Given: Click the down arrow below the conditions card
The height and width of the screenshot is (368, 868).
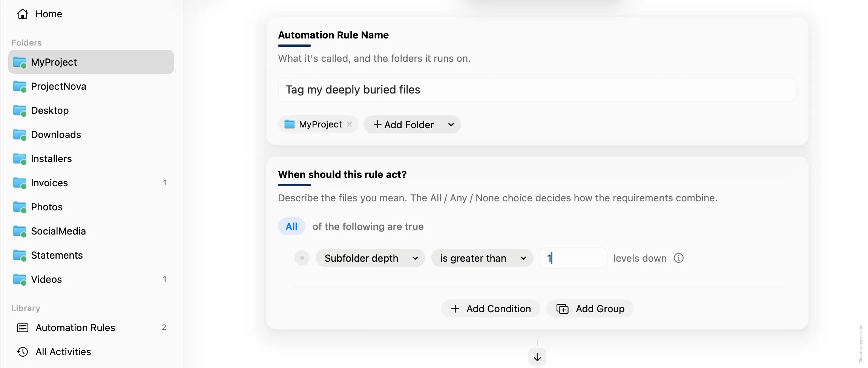Looking at the screenshot, I should [537, 357].
